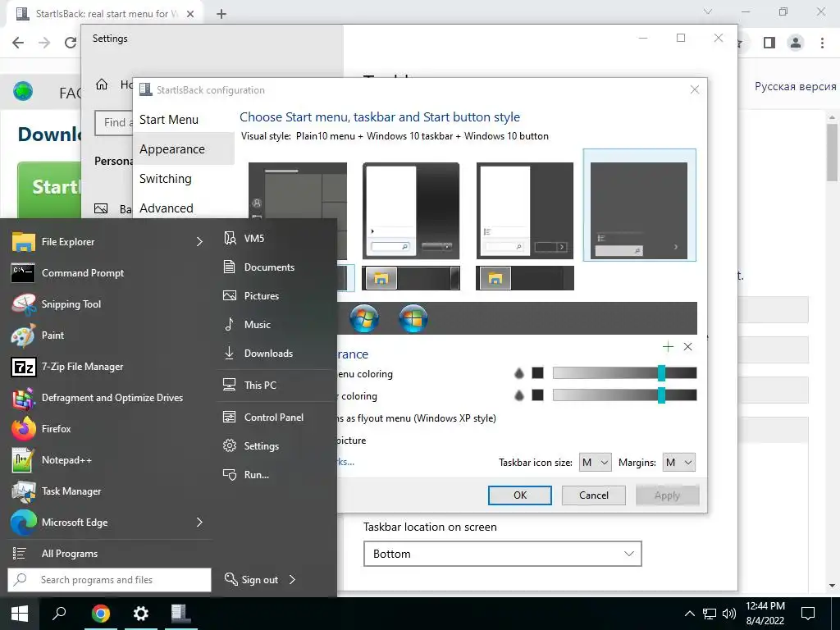Image resolution: width=840 pixels, height=630 pixels.
Task: Select the white menu with dark right pane style
Action: (524, 211)
